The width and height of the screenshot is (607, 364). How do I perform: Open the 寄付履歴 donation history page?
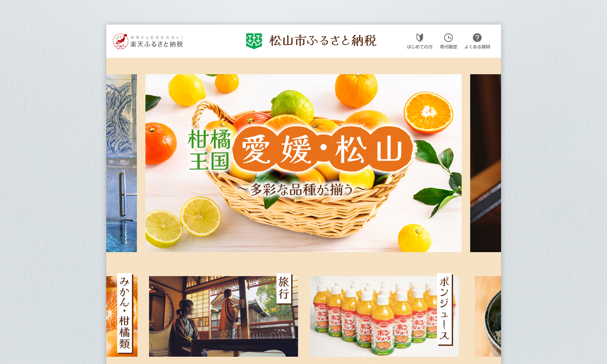[449, 42]
